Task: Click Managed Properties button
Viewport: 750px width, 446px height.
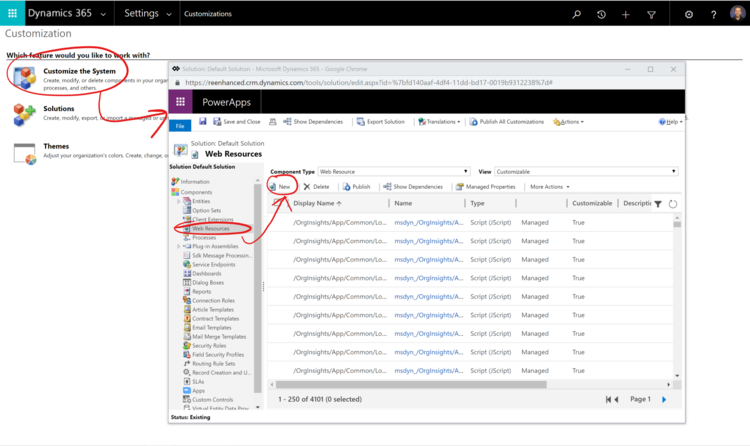Action: (x=486, y=187)
